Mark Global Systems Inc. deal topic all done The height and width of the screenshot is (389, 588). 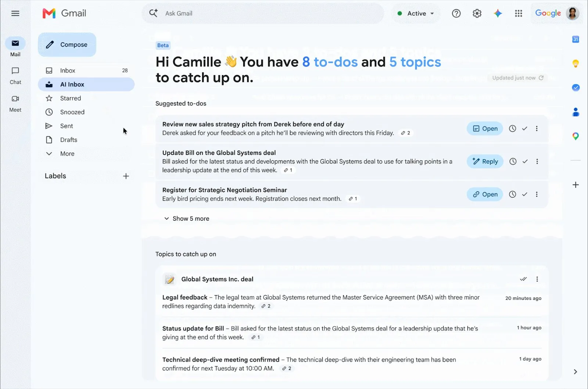[523, 279]
